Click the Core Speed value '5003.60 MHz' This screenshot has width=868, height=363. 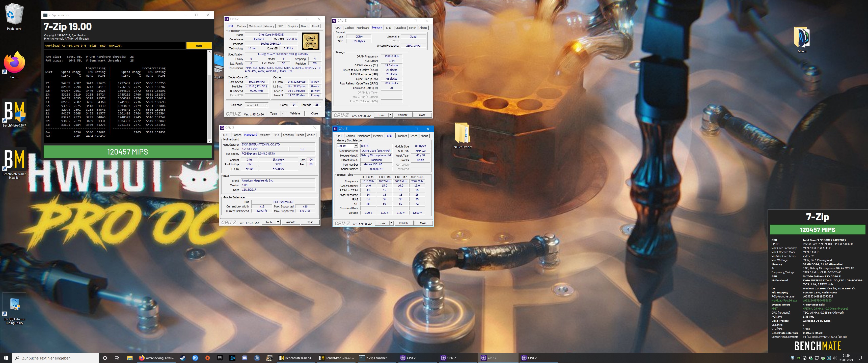[256, 82]
